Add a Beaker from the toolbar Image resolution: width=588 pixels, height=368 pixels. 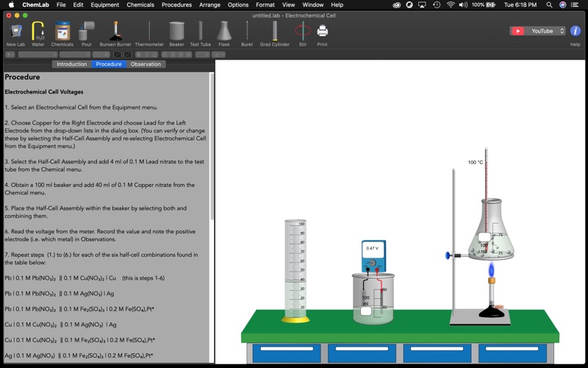click(176, 34)
